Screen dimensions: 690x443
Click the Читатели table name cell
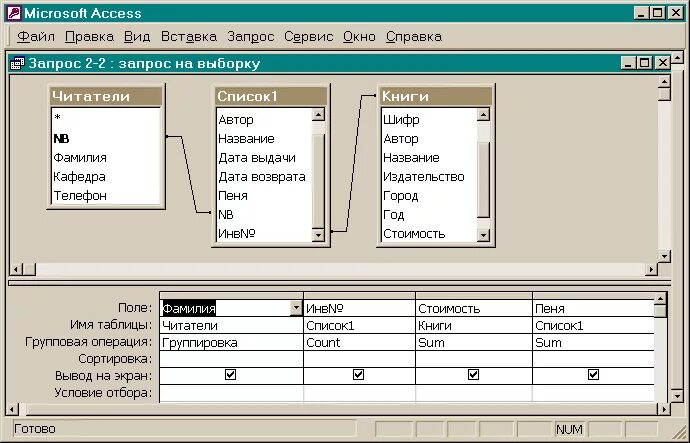[x=231, y=326]
